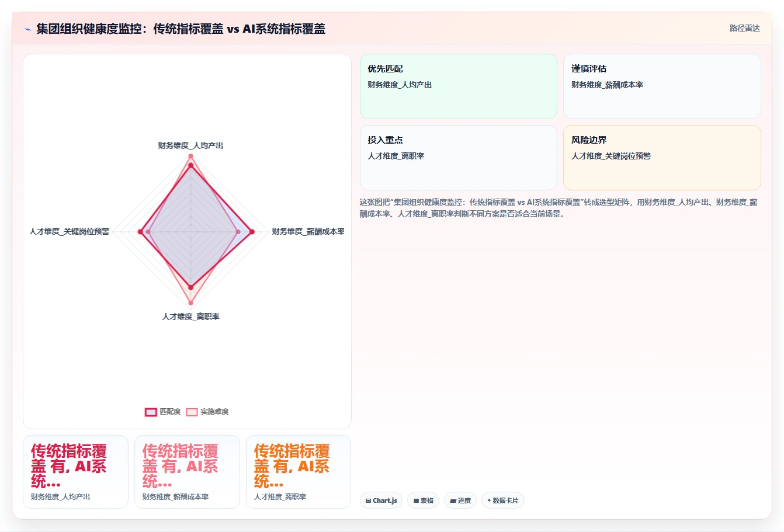Open the 投入重点 card
The height and width of the screenshot is (532, 784).
[x=459, y=158]
